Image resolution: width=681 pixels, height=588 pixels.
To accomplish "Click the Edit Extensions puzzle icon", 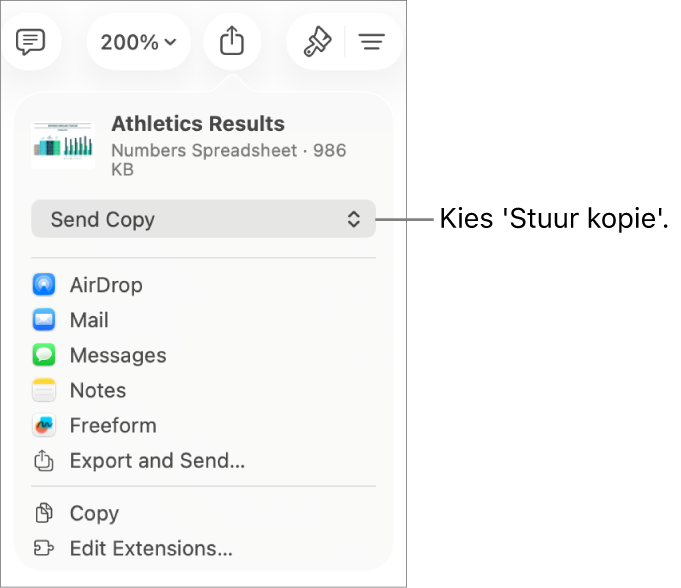I will click(44, 548).
